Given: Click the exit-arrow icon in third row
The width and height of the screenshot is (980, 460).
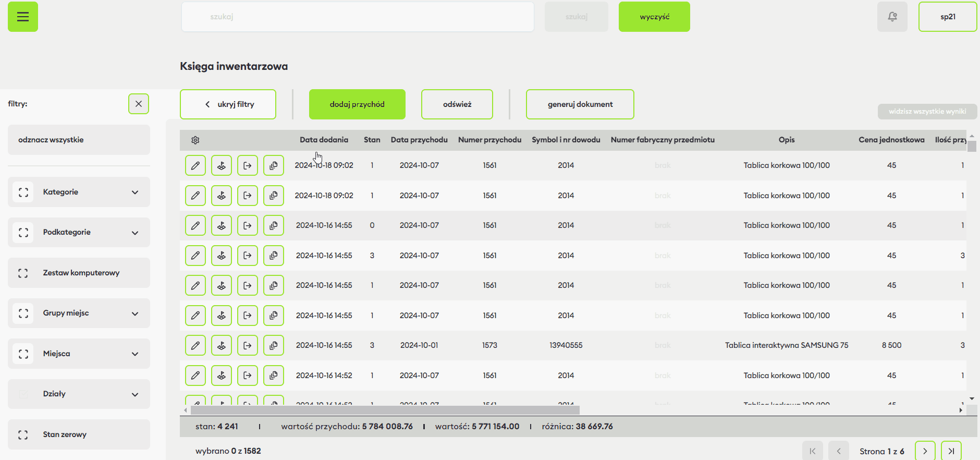Looking at the screenshot, I should (248, 226).
